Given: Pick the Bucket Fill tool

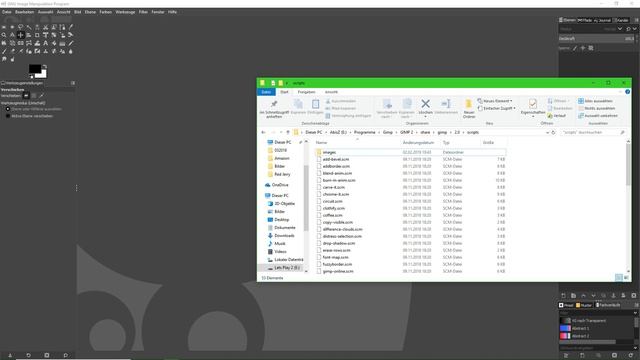Looking at the screenshot, I should (x=54, y=43).
